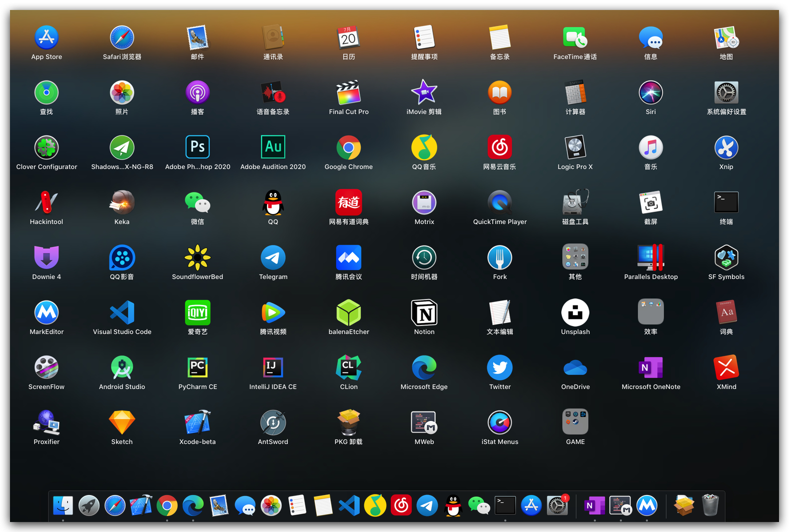Open the Sketch app
Viewport: 789px width, 532px height.
(x=122, y=423)
